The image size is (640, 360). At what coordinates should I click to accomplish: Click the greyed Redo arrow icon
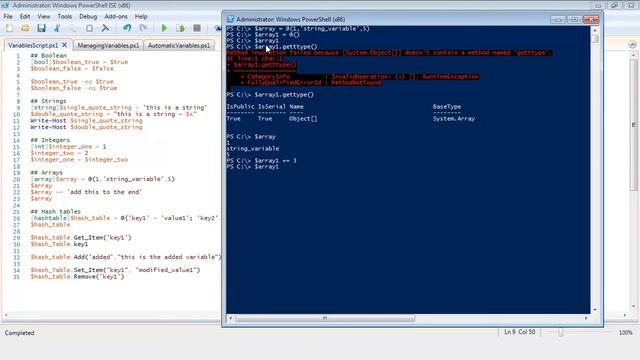(143, 28)
